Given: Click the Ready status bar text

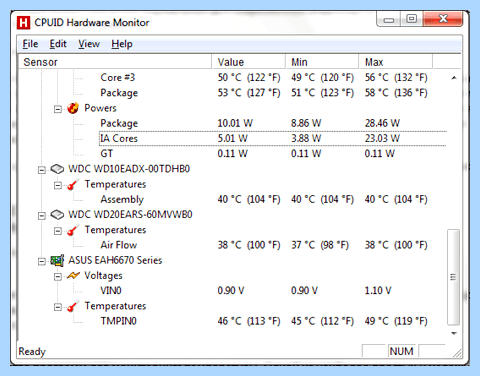Looking at the screenshot, I should (32, 351).
